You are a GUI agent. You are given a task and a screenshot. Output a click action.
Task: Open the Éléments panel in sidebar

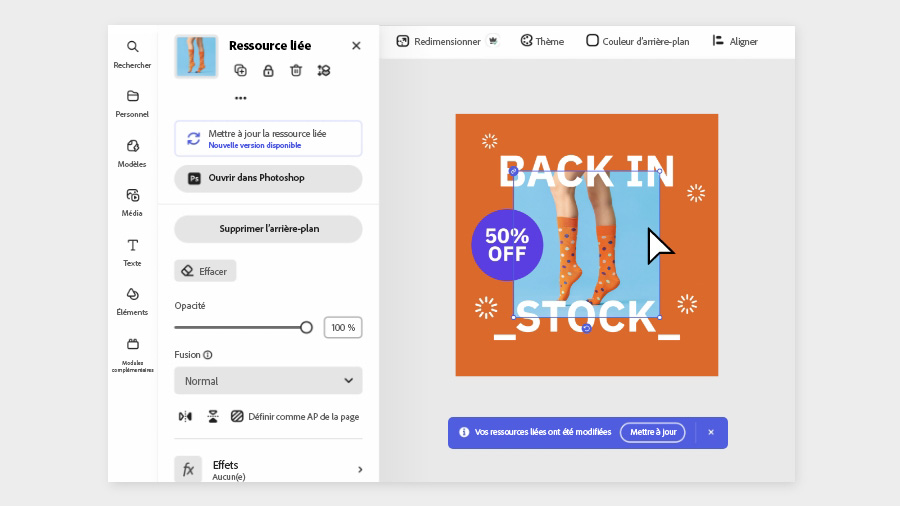pos(132,301)
